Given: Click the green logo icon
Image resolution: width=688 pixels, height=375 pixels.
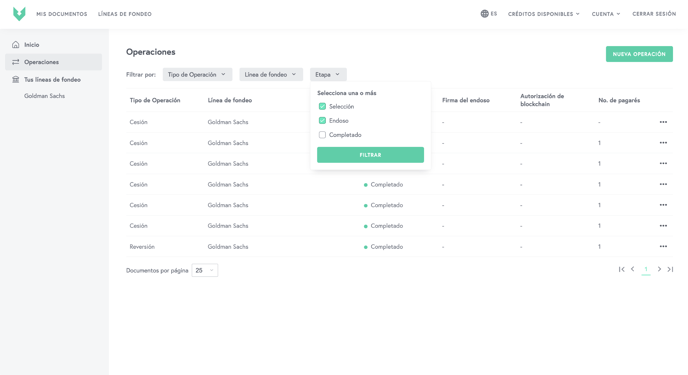Looking at the screenshot, I should pyautogui.click(x=19, y=14).
